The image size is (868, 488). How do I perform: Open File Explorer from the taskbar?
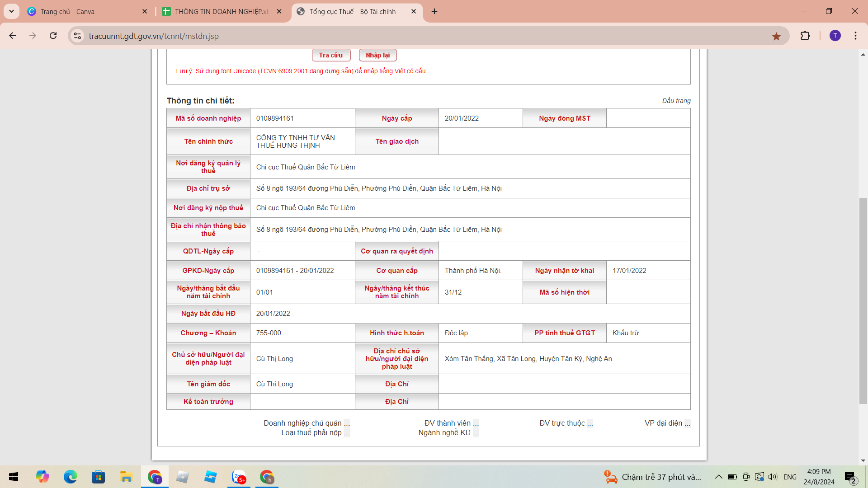tap(126, 477)
